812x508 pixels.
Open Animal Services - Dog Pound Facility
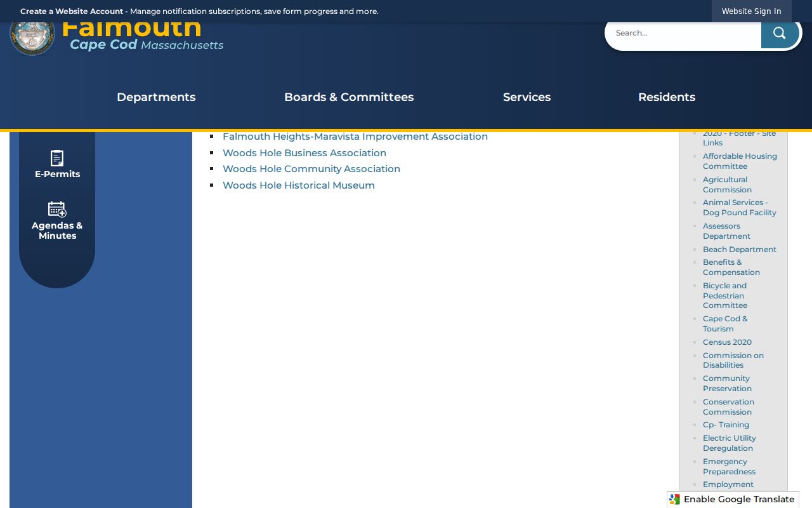(740, 208)
